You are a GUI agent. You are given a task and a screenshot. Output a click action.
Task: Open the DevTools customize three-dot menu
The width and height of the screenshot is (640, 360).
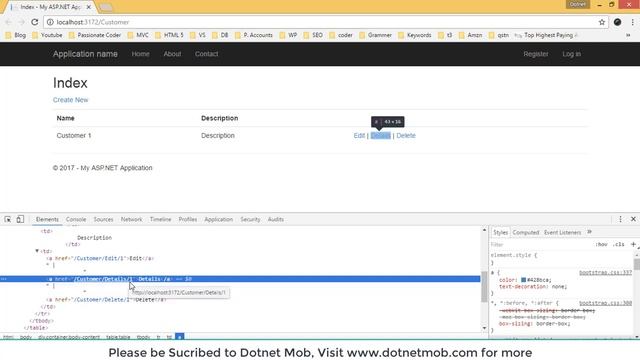pos(620,219)
